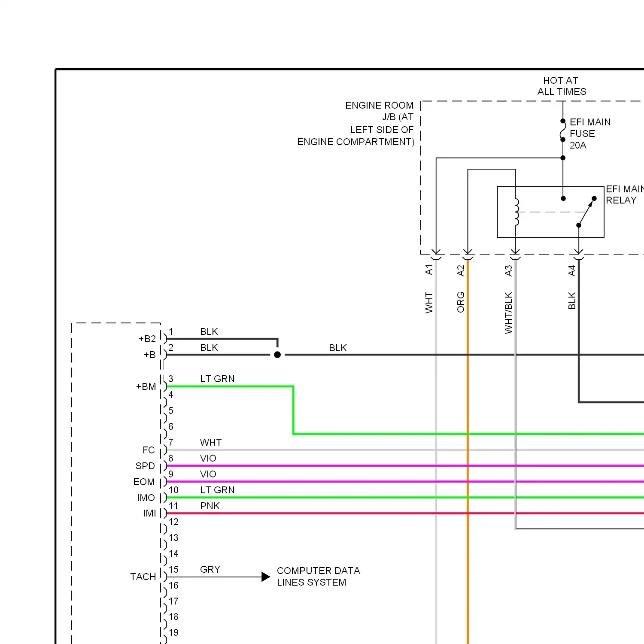The width and height of the screenshot is (644, 644).
Task: Select the ENGINE ROOM J/B location label
Action: point(355,124)
